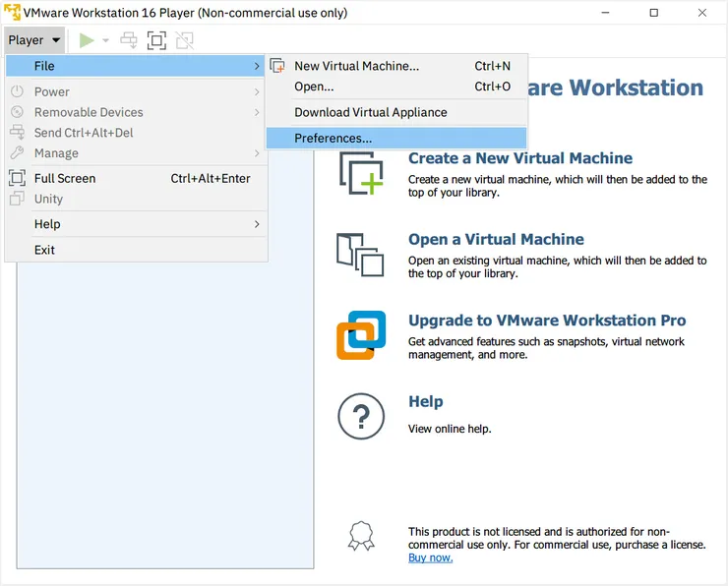Open the Player menu dropdown
This screenshot has width=728, height=586.
(x=33, y=40)
